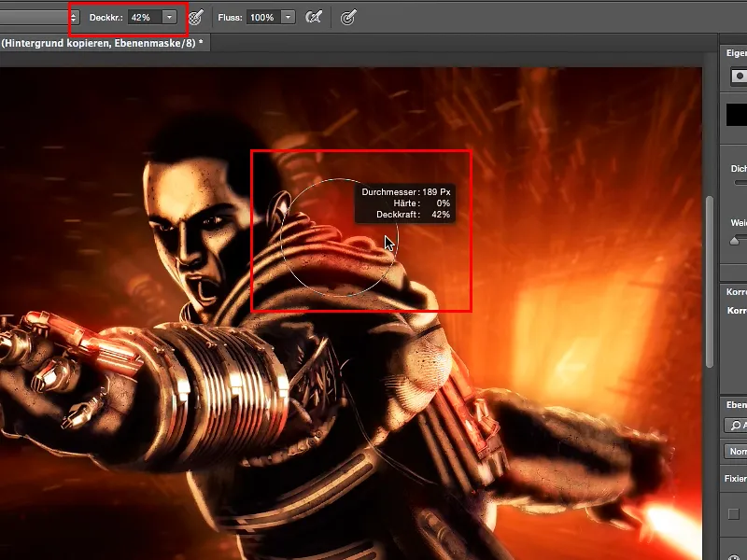Click the canvas vertical scrollbar
The width and height of the screenshot is (747, 560).
coord(711,280)
